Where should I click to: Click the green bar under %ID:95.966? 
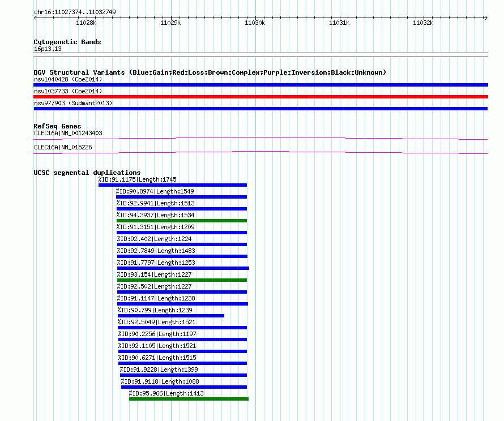189,399
